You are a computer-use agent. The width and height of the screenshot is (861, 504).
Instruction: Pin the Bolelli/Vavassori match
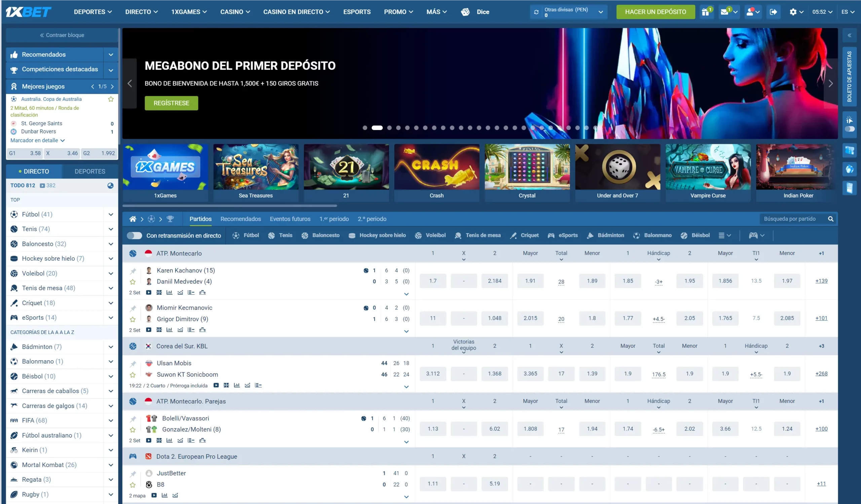pos(133,419)
